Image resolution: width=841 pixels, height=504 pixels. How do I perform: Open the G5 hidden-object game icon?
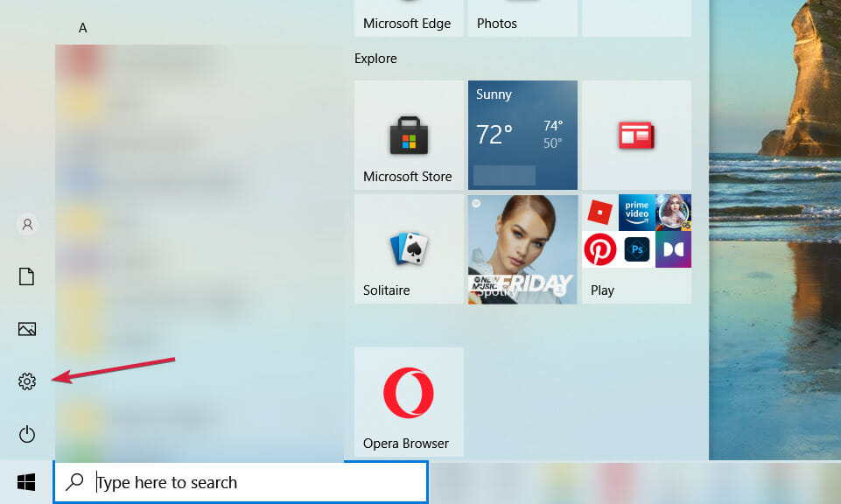[x=673, y=213]
